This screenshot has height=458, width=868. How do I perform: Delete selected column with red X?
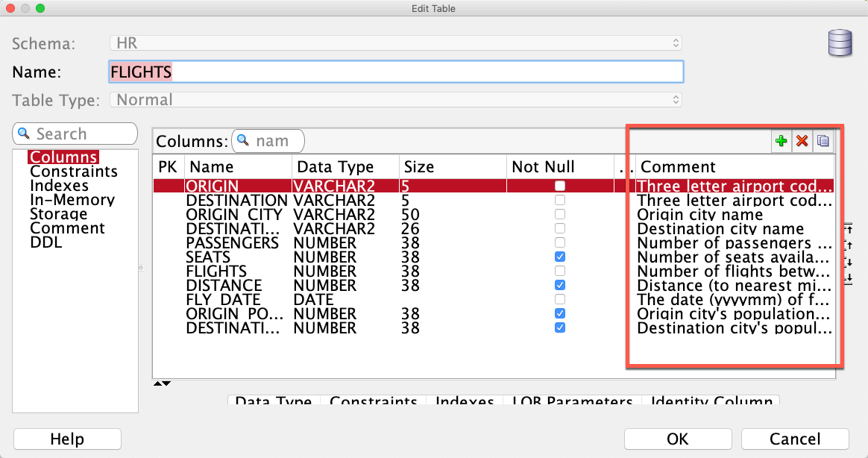(x=802, y=141)
